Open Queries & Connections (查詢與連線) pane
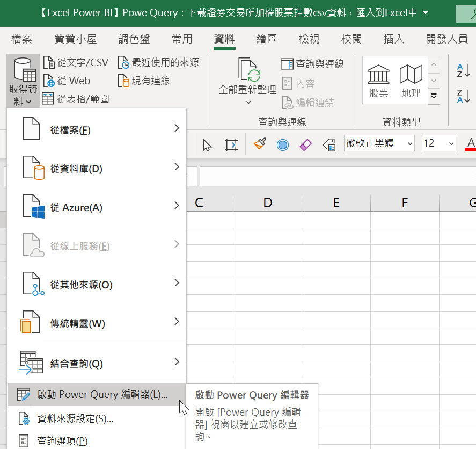 click(312, 64)
